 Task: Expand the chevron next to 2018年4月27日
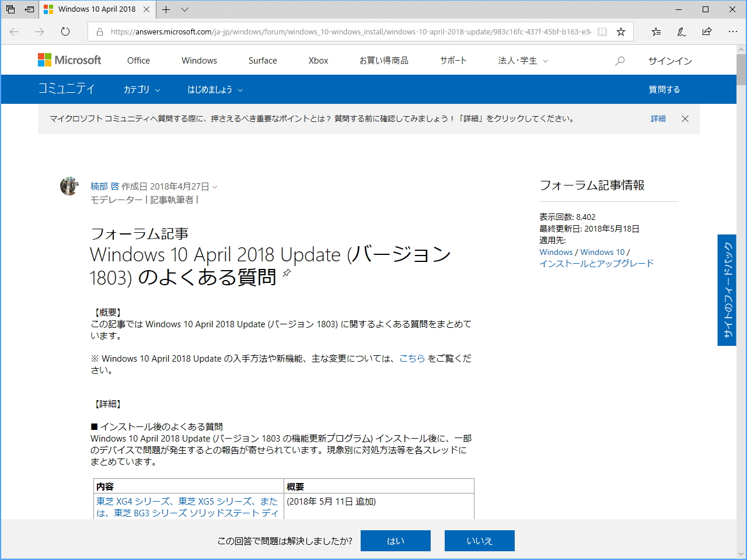pos(215,187)
